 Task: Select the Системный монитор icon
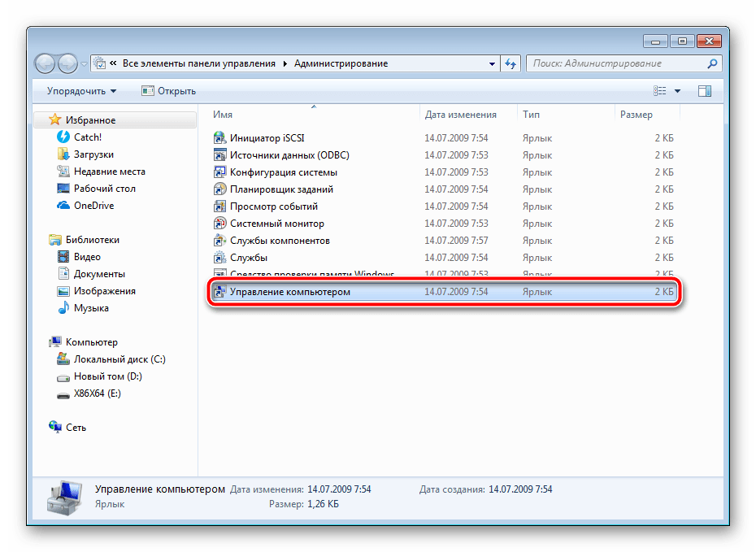click(x=219, y=224)
